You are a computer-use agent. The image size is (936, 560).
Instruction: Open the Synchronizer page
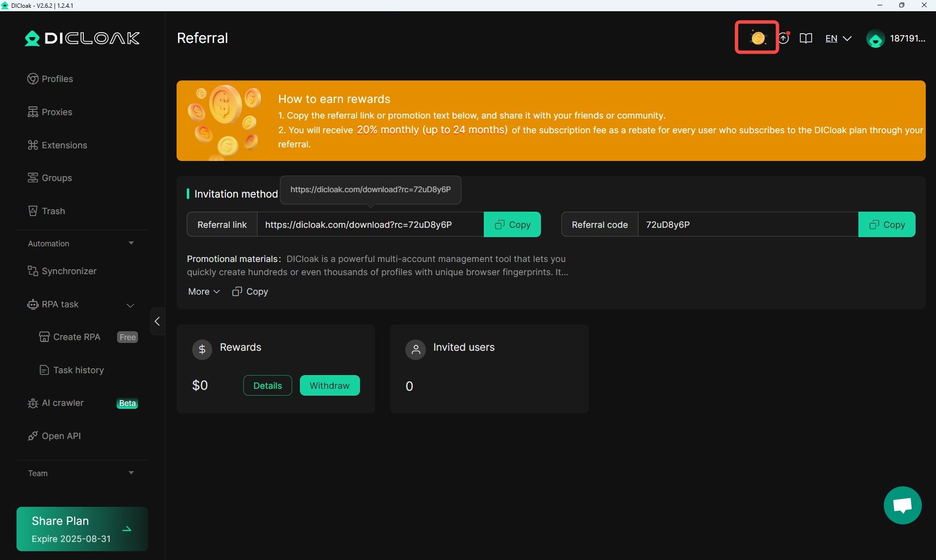coord(69,271)
